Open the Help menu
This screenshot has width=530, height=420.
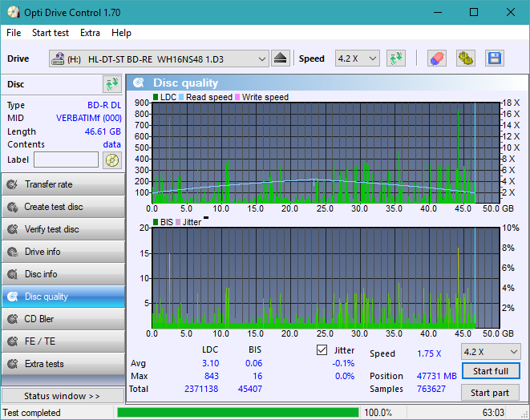[x=121, y=33]
